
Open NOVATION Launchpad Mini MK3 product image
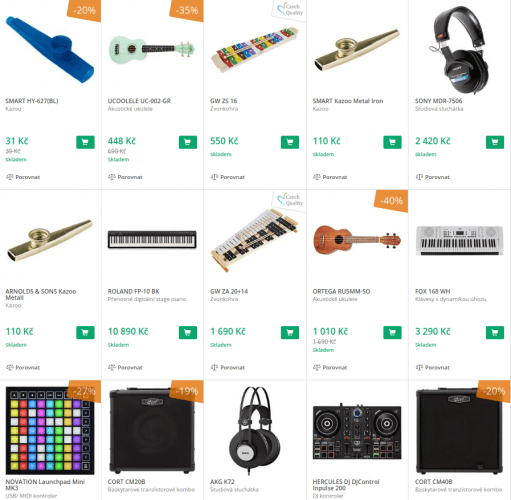(50, 430)
